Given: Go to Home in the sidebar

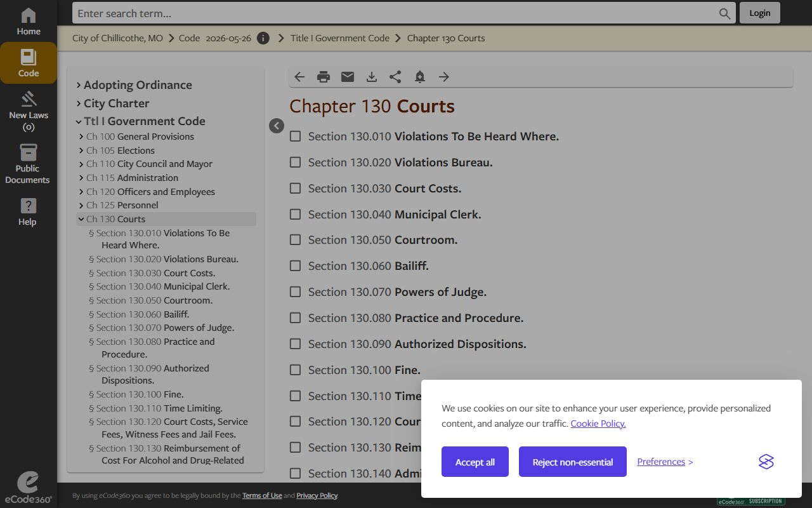Looking at the screenshot, I should click(x=29, y=22).
